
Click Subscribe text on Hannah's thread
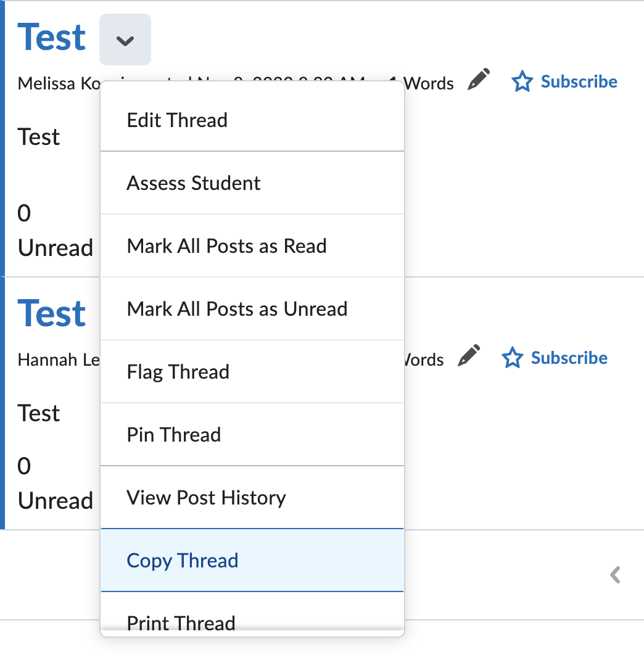click(x=569, y=358)
